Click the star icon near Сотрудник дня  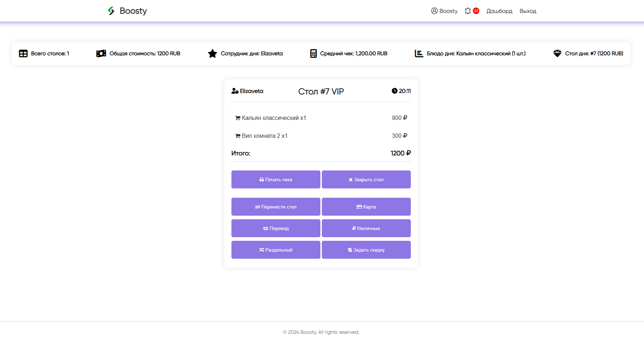[212, 53]
